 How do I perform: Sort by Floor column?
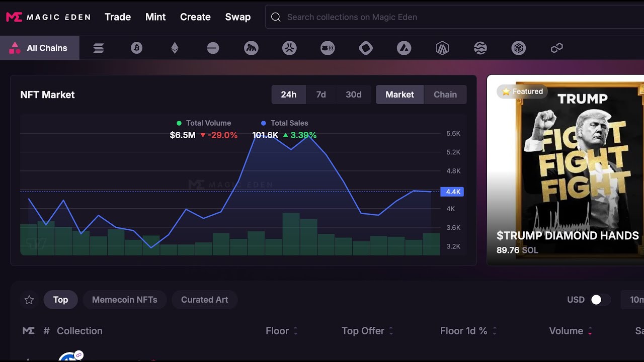pos(282,331)
